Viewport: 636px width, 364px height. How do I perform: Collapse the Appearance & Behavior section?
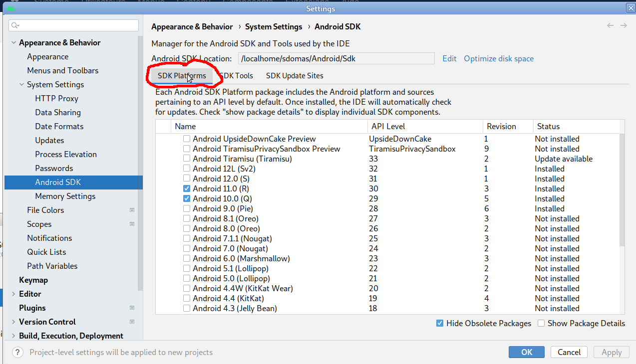point(13,42)
